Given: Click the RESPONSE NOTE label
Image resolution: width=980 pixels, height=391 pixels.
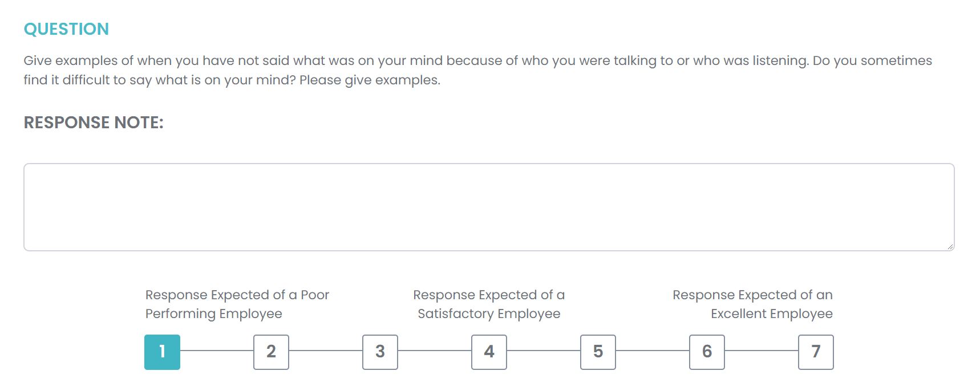Looking at the screenshot, I should pyautogui.click(x=94, y=123).
